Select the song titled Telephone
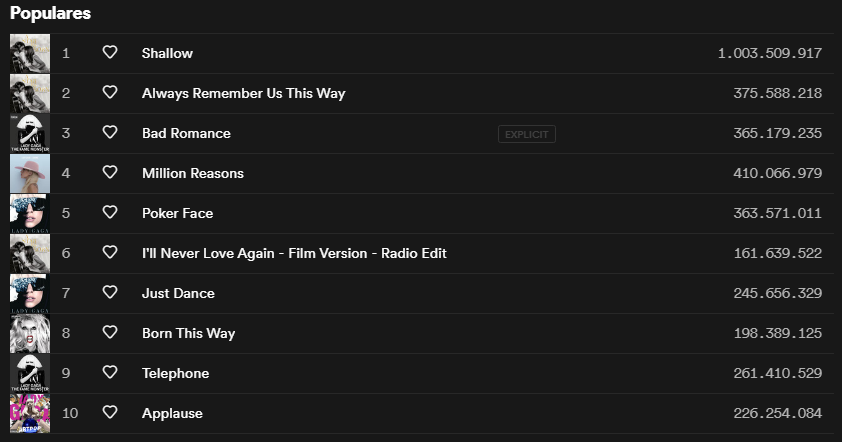 (x=176, y=373)
